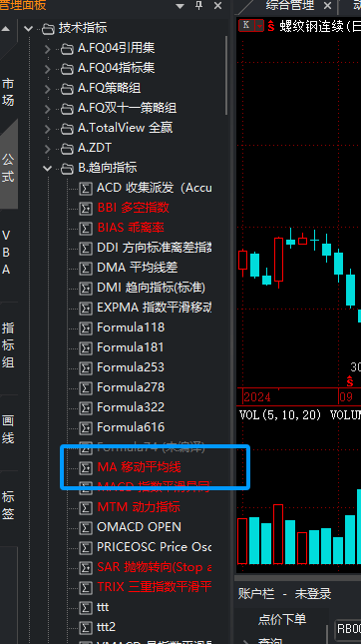Screen dimensions: 361x644
Task: Switch to the 画线 side tab
Action: 8,429
